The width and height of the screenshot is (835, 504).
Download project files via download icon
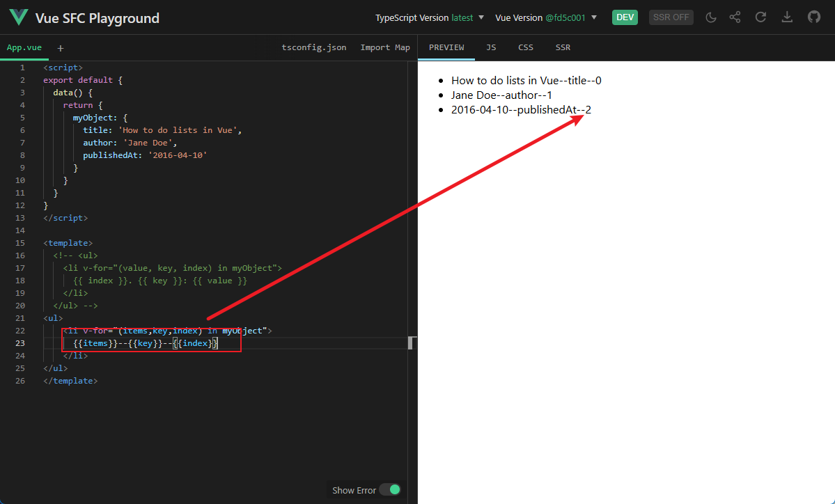[787, 17]
